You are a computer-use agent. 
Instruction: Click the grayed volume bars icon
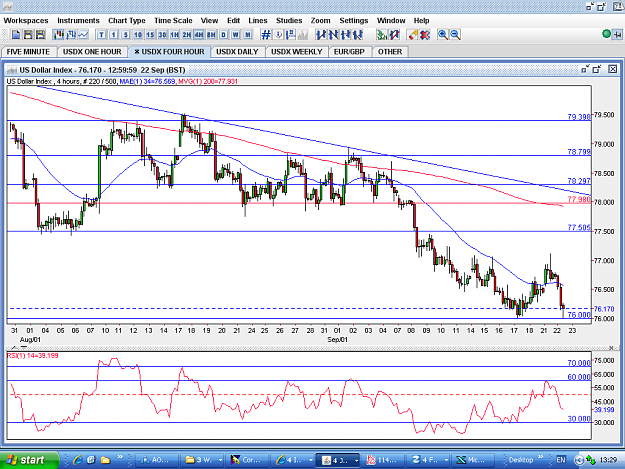coord(303,35)
